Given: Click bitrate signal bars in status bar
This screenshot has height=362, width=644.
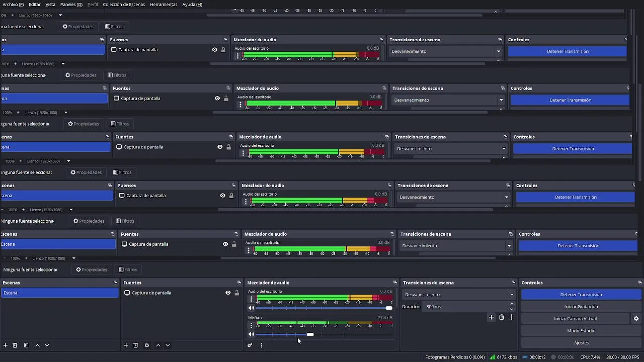Looking at the screenshot, I should tap(493, 357).
